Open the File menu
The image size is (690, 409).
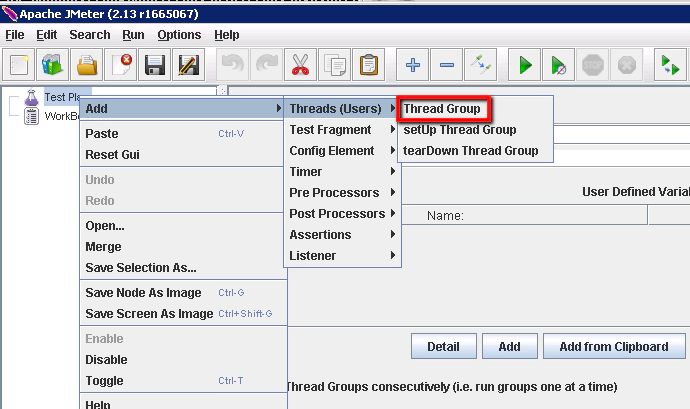pyautogui.click(x=15, y=35)
